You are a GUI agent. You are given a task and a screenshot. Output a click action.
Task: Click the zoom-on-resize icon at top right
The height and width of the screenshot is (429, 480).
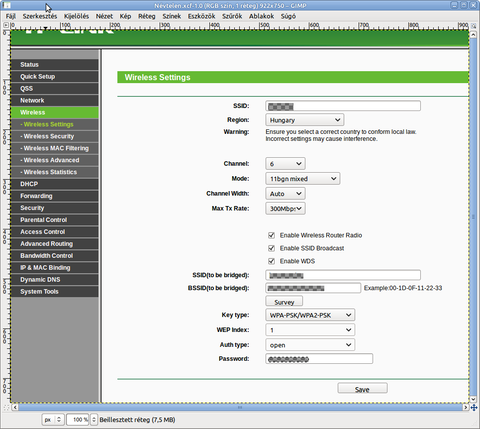(x=474, y=25)
